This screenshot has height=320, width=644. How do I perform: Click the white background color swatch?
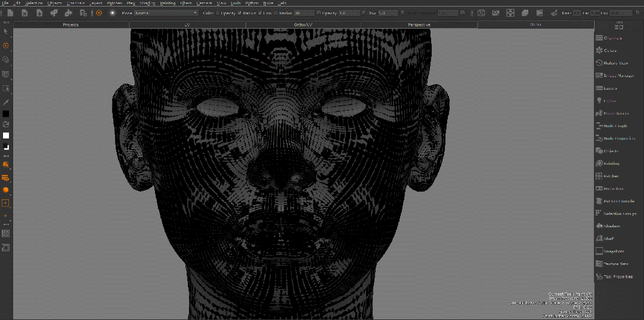point(6,136)
